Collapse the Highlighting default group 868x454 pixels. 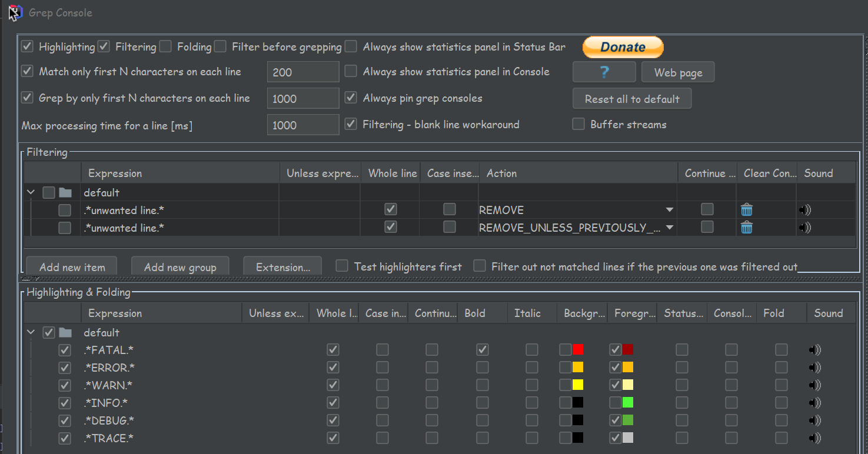click(x=31, y=332)
